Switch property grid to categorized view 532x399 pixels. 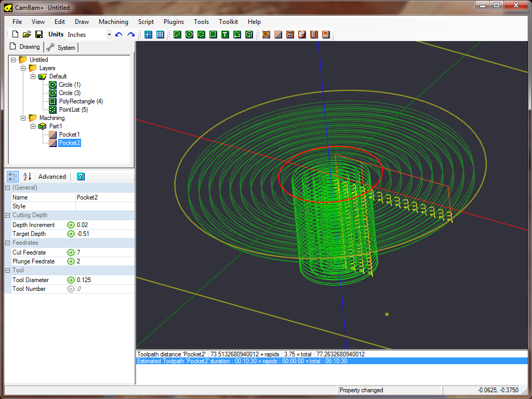12,177
